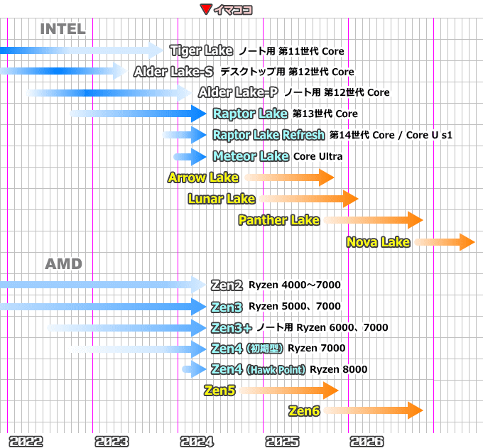Image resolution: width=483 pixels, height=448 pixels.
Task: Click the Zen5 orange arrow head
Action: tap(331, 390)
